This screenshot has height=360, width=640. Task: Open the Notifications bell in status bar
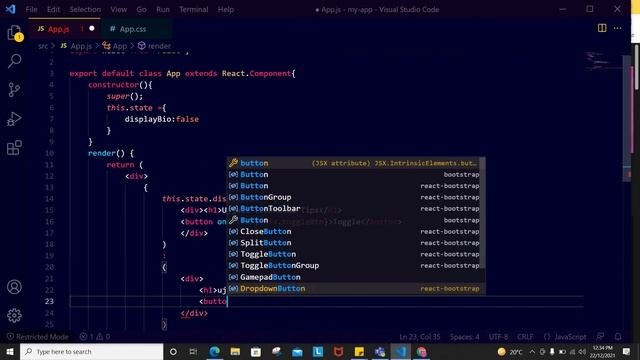618,336
